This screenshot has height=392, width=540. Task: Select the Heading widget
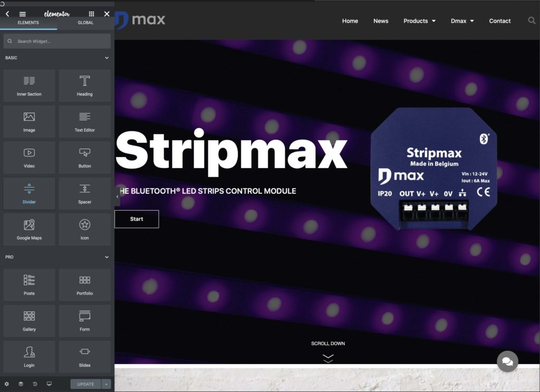pos(84,86)
